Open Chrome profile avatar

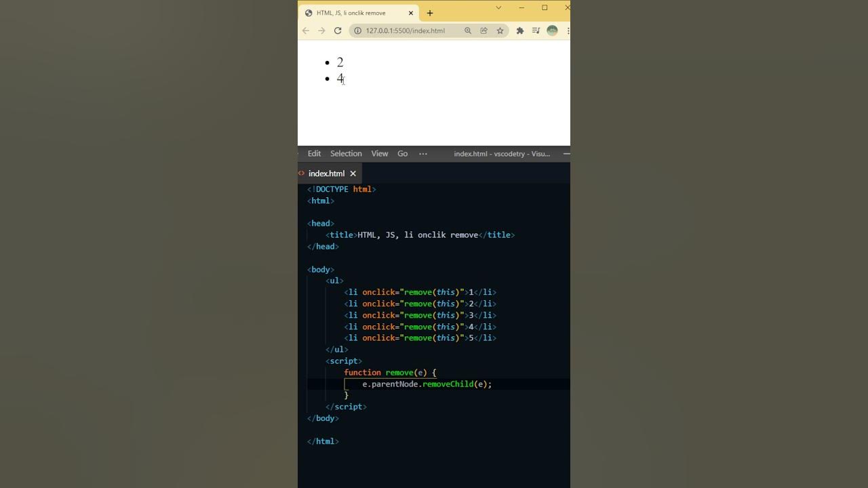coord(552,30)
